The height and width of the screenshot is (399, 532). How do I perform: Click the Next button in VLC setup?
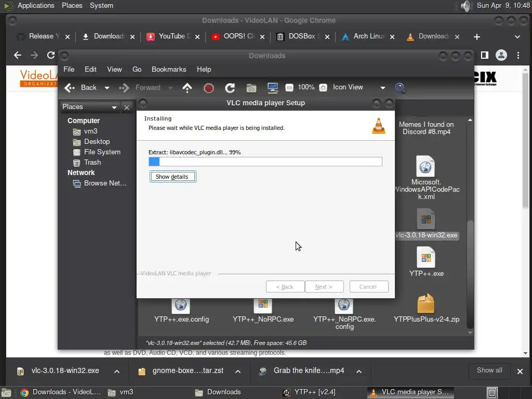324,287
